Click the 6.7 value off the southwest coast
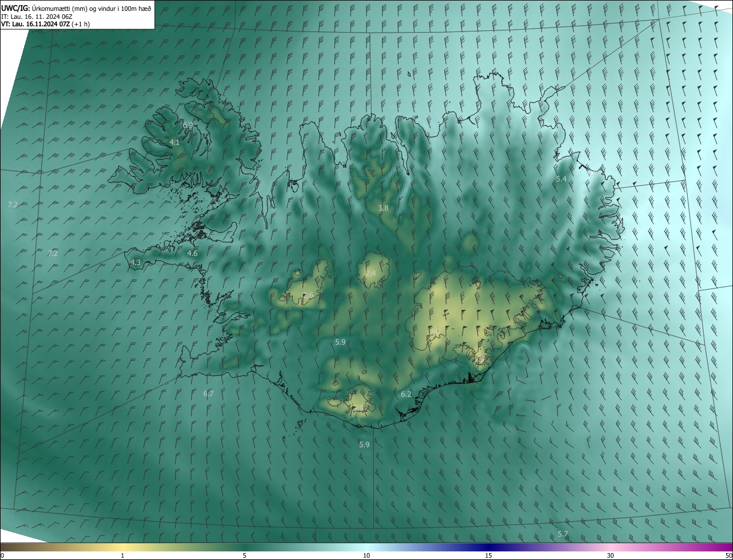This screenshot has height=560, width=733. tap(208, 393)
